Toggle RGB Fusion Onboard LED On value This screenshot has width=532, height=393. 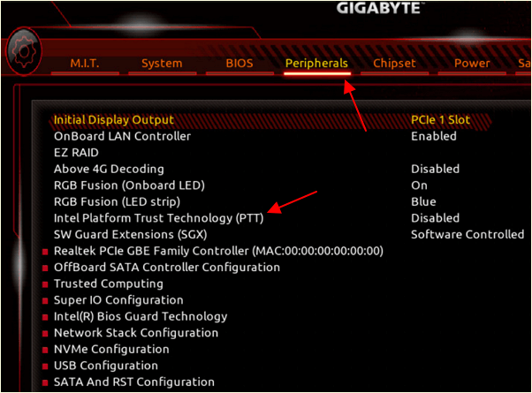(x=419, y=185)
